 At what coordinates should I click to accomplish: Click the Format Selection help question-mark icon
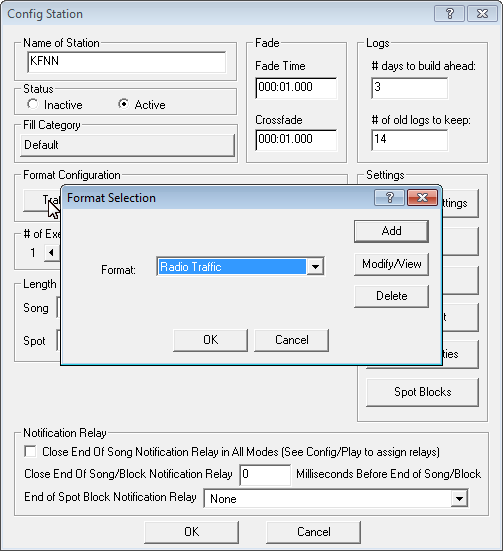coord(389,198)
